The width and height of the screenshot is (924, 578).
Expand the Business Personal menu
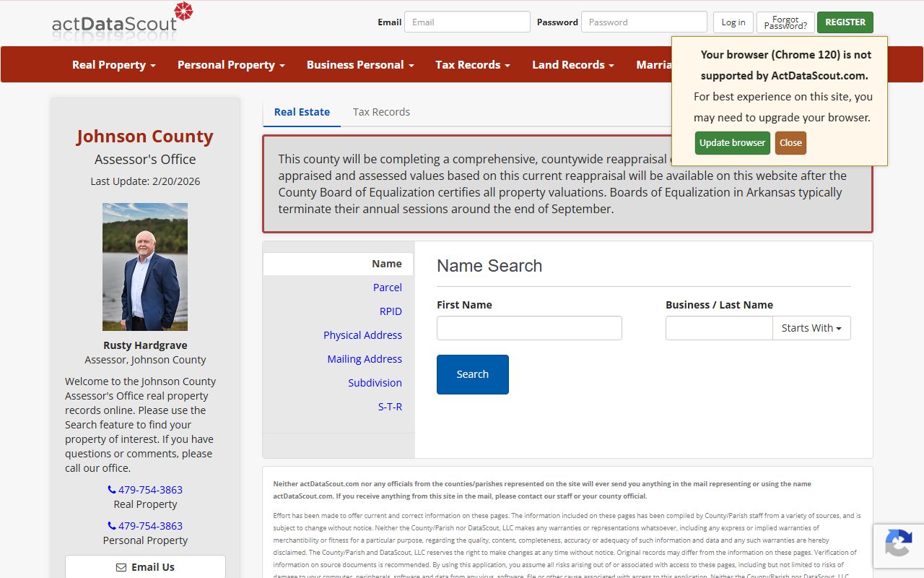tap(360, 64)
